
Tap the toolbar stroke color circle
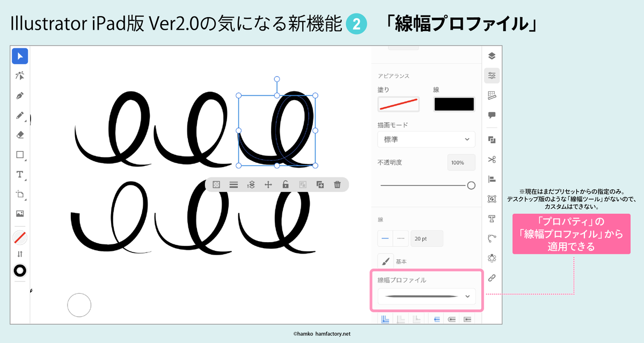coord(20,271)
